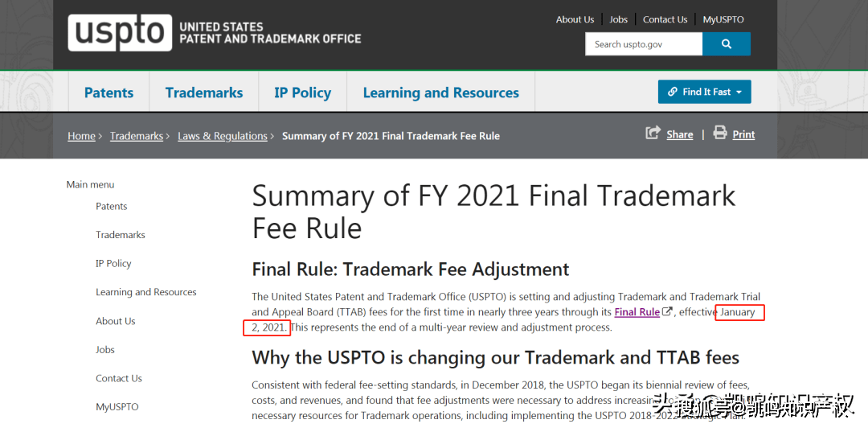Type in the Search uspto.gov field

(644, 44)
